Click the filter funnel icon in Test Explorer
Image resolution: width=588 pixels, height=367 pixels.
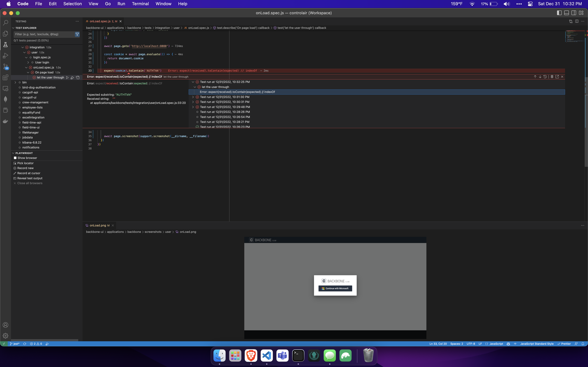(77, 34)
